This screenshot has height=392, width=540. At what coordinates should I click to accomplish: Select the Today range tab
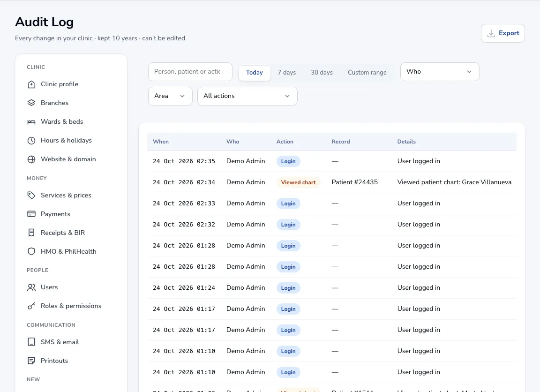(x=255, y=72)
